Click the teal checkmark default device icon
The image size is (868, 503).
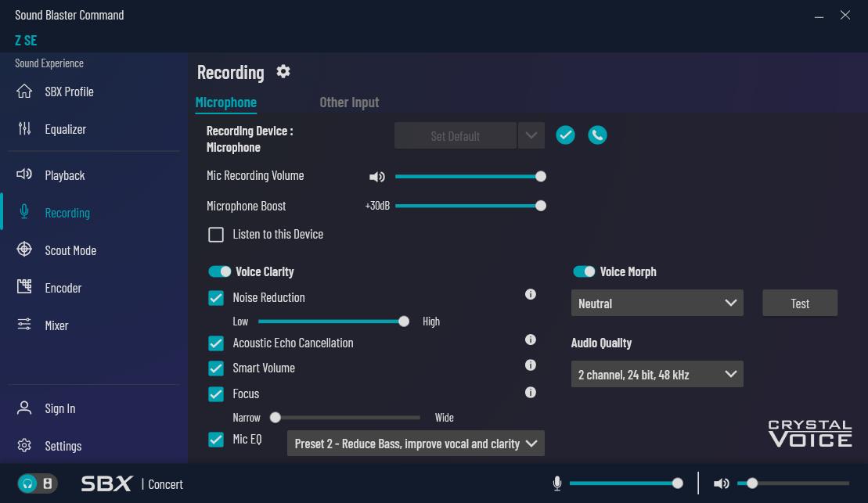[565, 135]
